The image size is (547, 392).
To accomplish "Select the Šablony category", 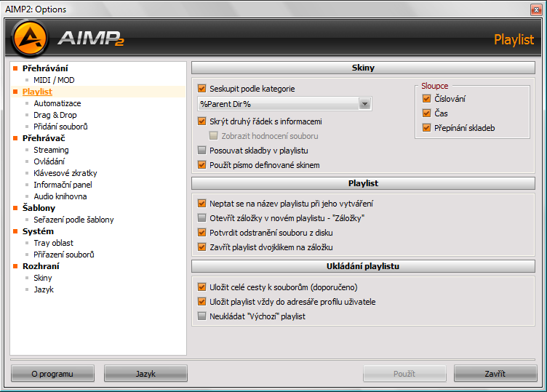I will point(39,208).
